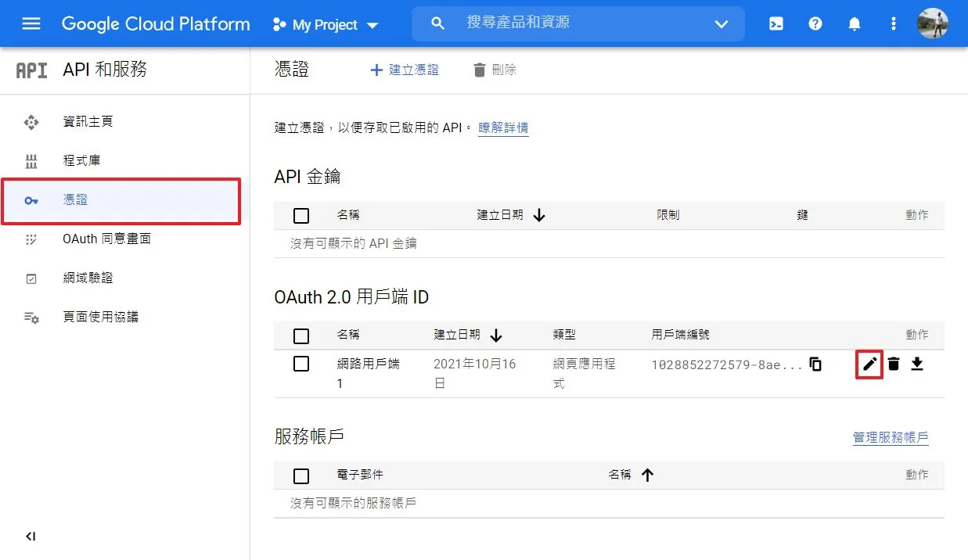Sort API keys by 建立日期 arrow
Image resolution: width=968 pixels, height=560 pixels.
(539, 215)
